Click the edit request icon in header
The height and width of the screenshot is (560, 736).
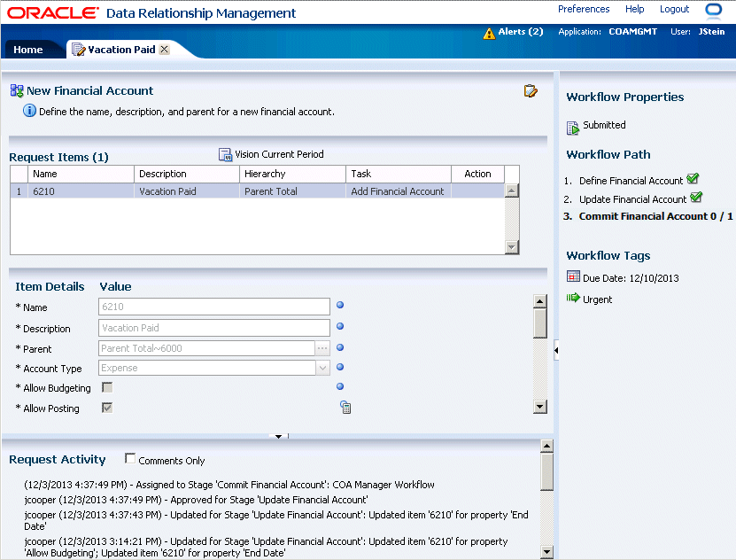pyautogui.click(x=531, y=90)
